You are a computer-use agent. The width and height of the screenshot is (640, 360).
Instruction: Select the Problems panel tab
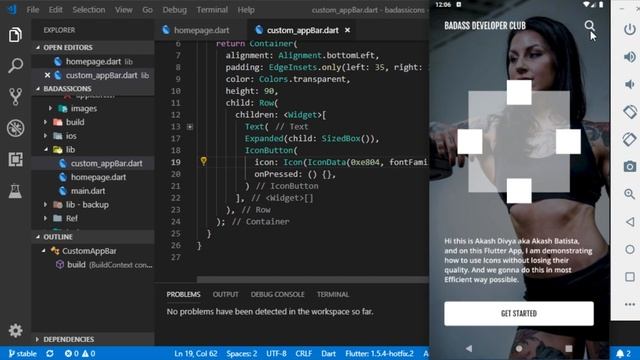[183, 294]
